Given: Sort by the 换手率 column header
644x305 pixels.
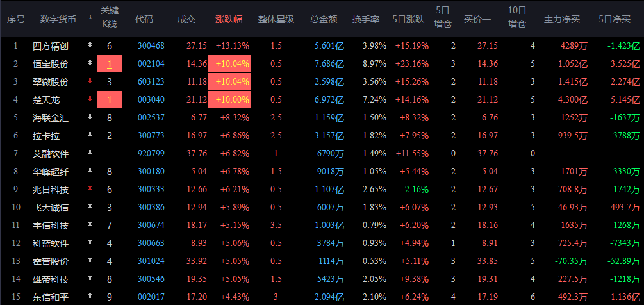Looking at the screenshot, I should click(366, 19).
